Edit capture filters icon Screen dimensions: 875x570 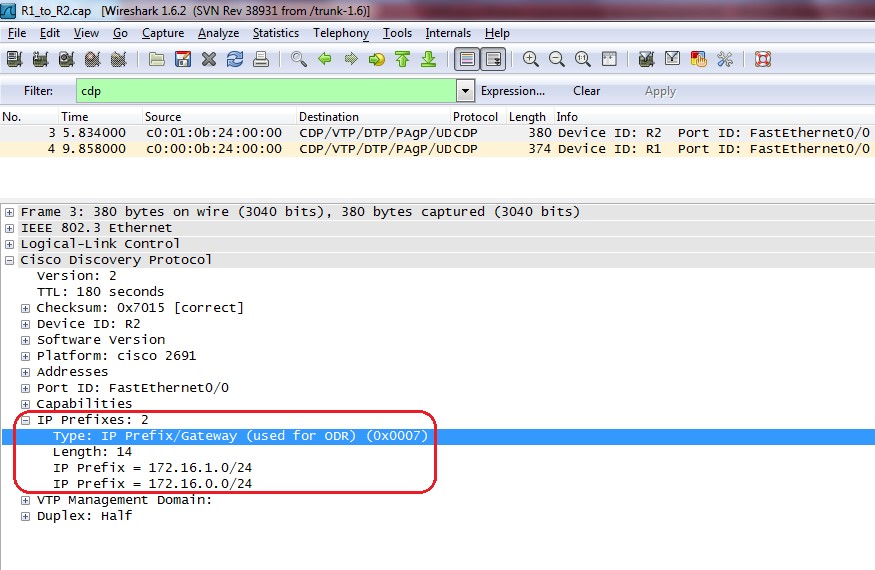pos(646,59)
